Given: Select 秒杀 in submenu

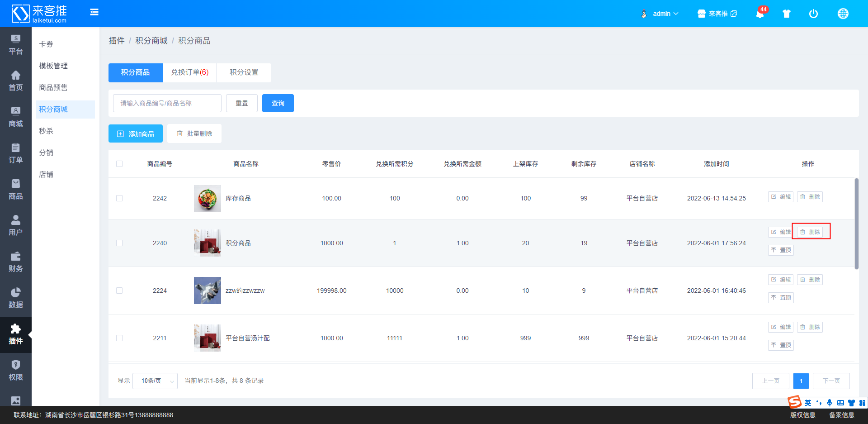Looking at the screenshot, I should [x=66, y=131].
